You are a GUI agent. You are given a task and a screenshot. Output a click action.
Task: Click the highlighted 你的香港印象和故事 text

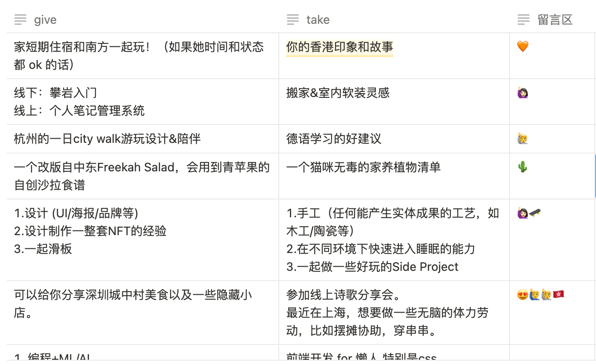(x=340, y=47)
